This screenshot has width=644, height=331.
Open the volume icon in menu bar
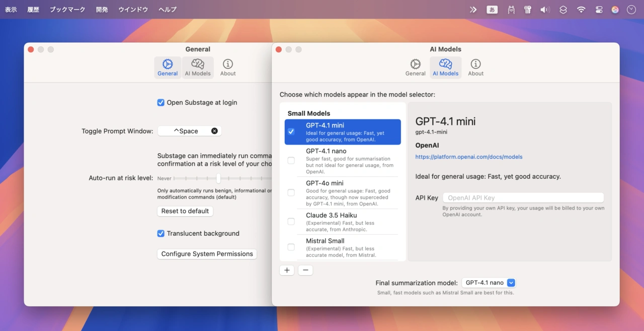click(x=545, y=10)
